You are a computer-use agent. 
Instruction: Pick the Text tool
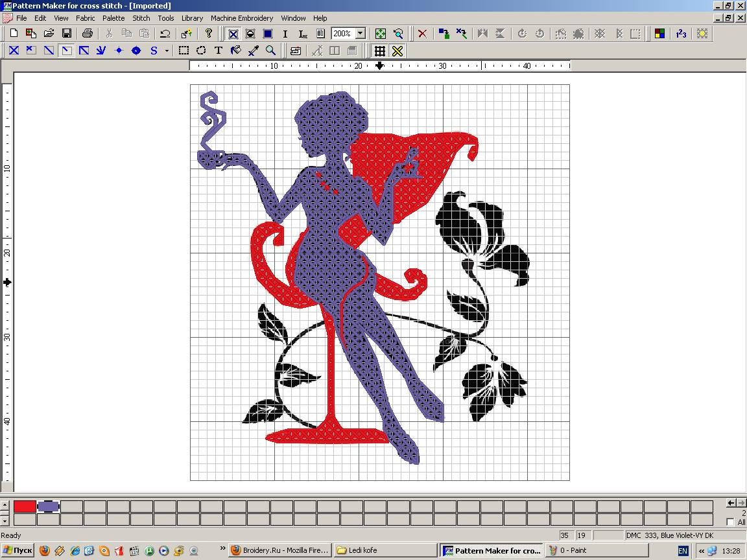pyautogui.click(x=219, y=51)
